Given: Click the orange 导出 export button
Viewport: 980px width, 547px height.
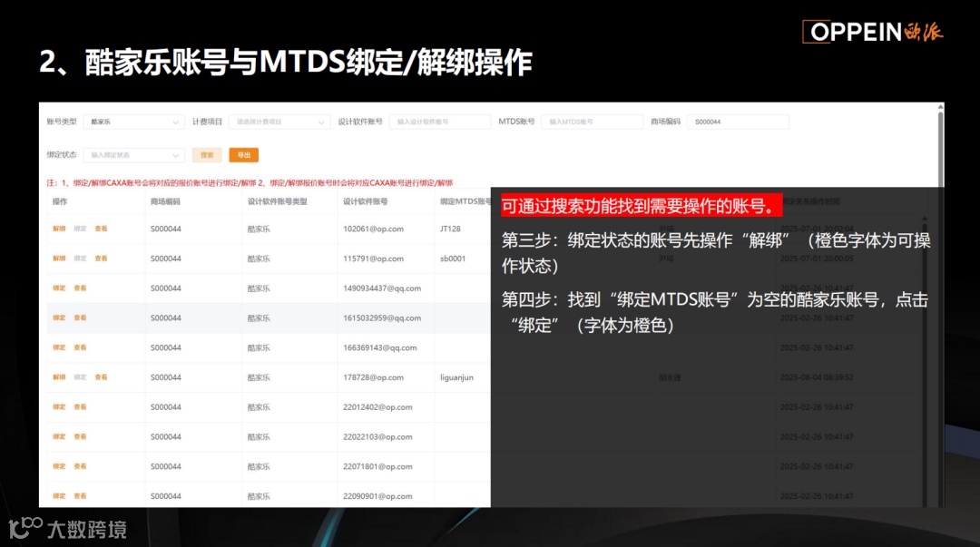Looking at the screenshot, I should [x=244, y=155].
